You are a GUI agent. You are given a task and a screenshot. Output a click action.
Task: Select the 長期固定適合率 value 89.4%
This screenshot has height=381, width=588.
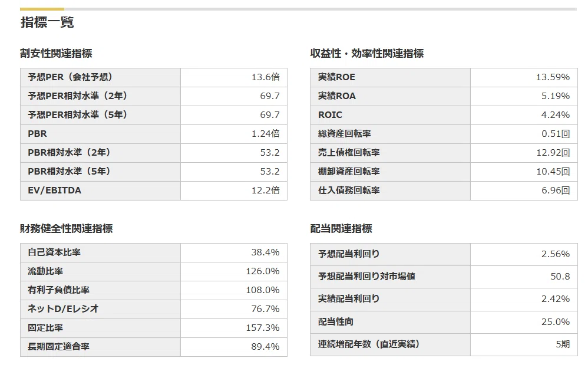pos(265,346)
